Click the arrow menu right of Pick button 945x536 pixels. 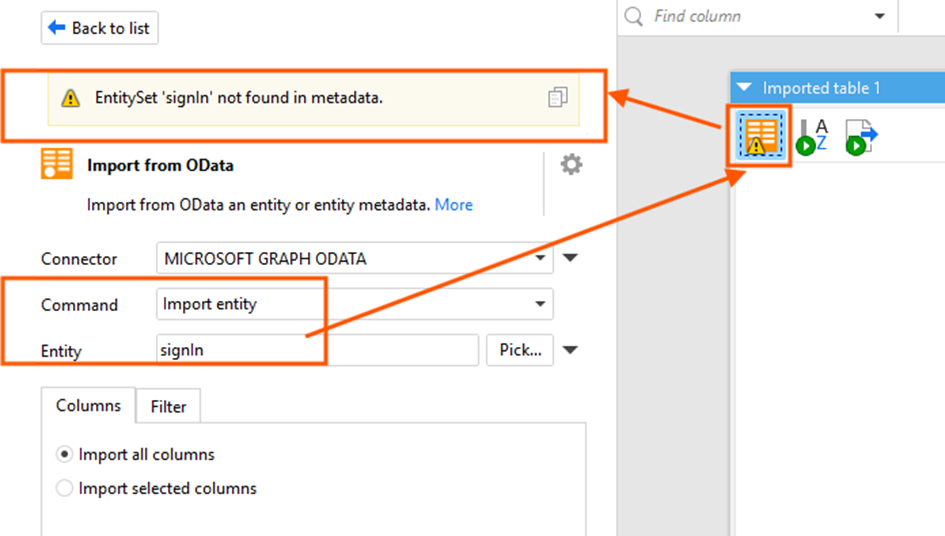(570, 350)
